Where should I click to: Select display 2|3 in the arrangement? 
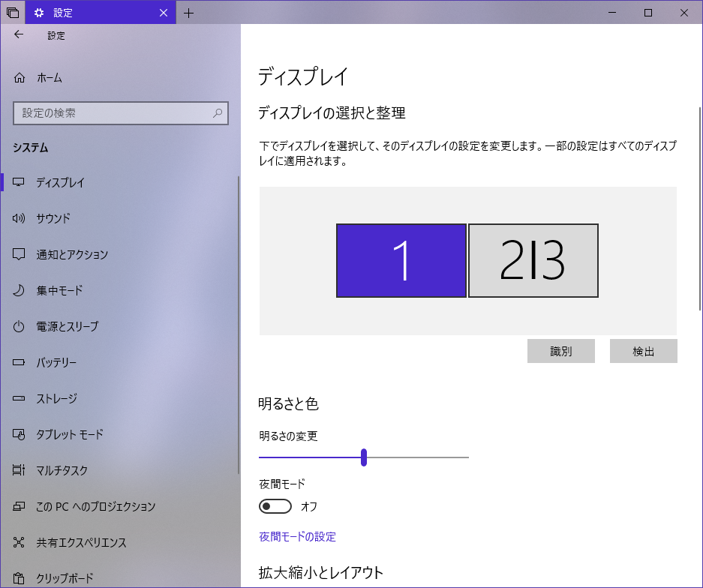533,260
